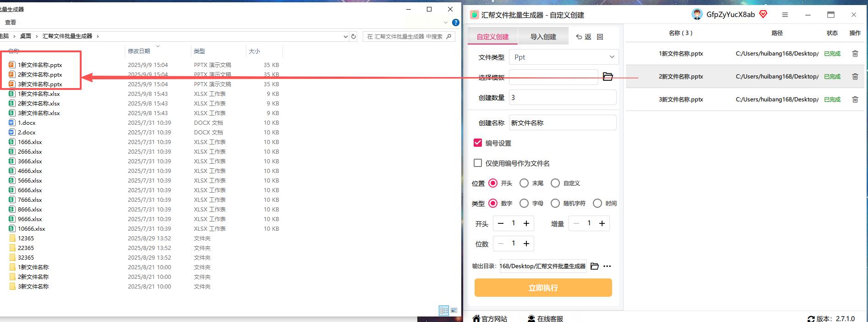Choose 随机字符 numbering type

pyautogui.click(x=555, y=203)
